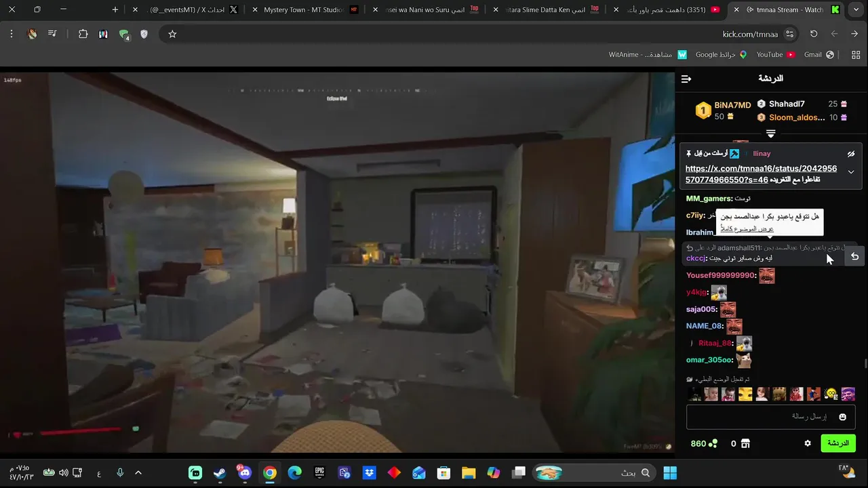Open the tab search dropdown in Chrome
Screen dimensions: 868x488
855,9
